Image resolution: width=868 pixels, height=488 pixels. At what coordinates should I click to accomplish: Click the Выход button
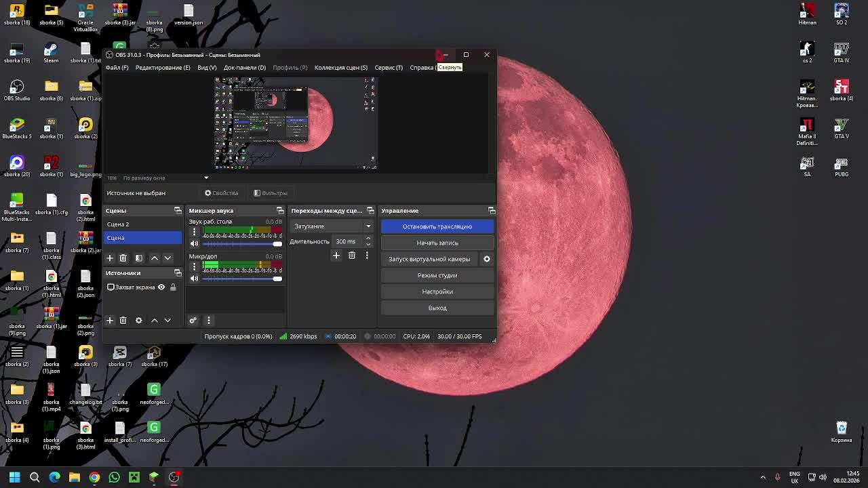point(437,308)
